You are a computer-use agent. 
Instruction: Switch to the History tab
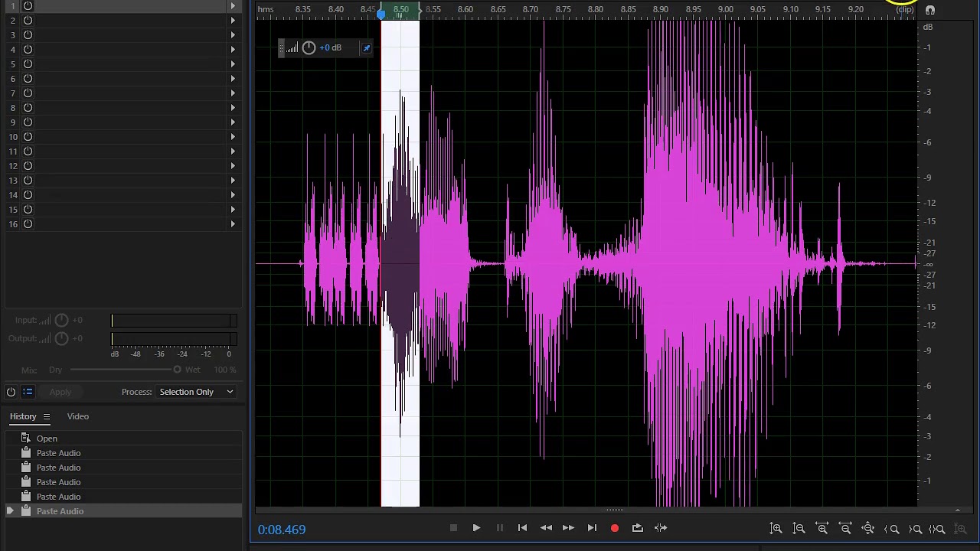(x=23, y=416)
